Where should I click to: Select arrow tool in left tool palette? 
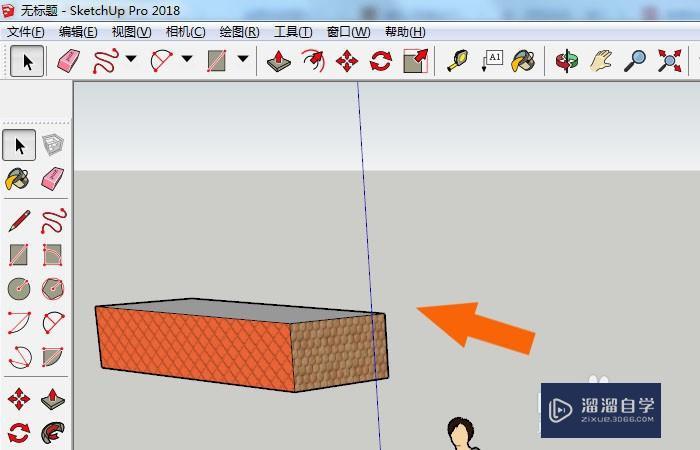[19, 145]
